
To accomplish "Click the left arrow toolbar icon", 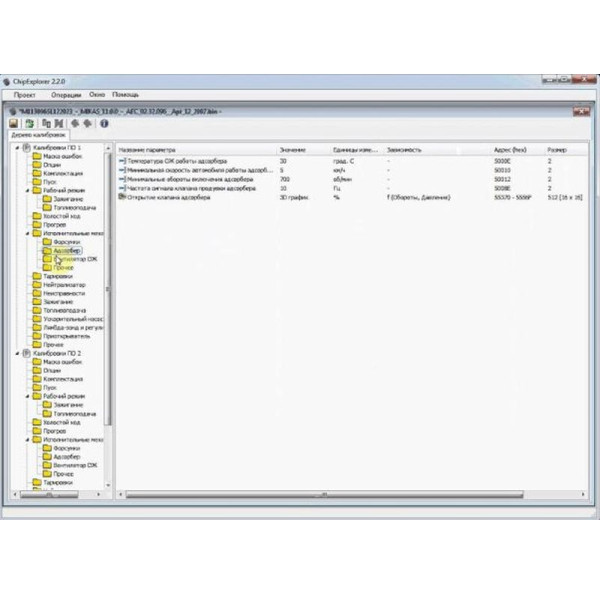I will pyautogui.click(x=75, y=123).
